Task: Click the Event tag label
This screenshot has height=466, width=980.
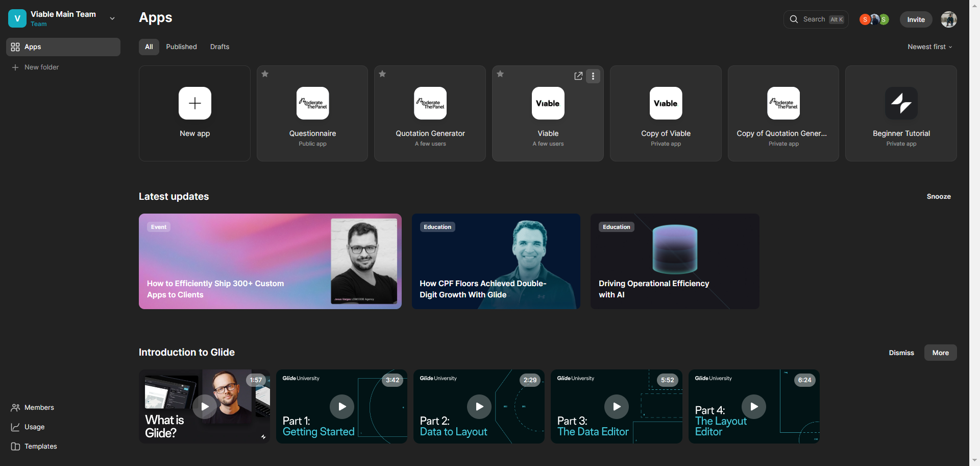Action: click(159, 227)
